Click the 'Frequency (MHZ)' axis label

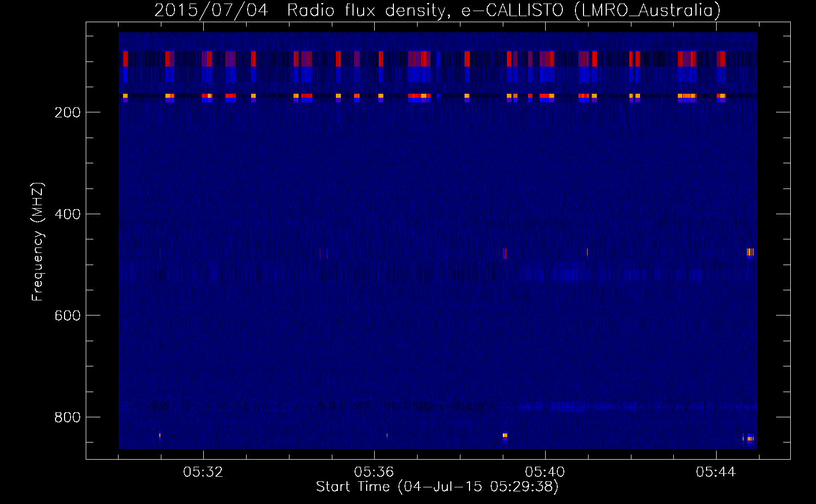pos(38,242)
